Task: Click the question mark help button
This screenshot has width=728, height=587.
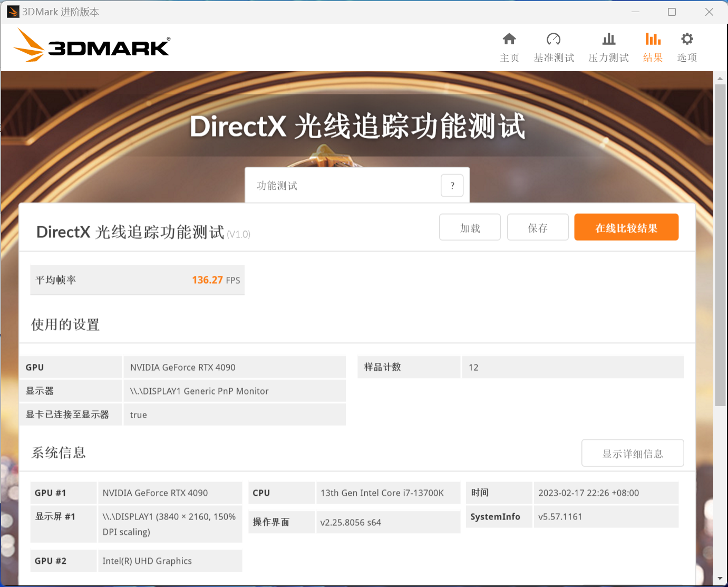Action: 452,186
